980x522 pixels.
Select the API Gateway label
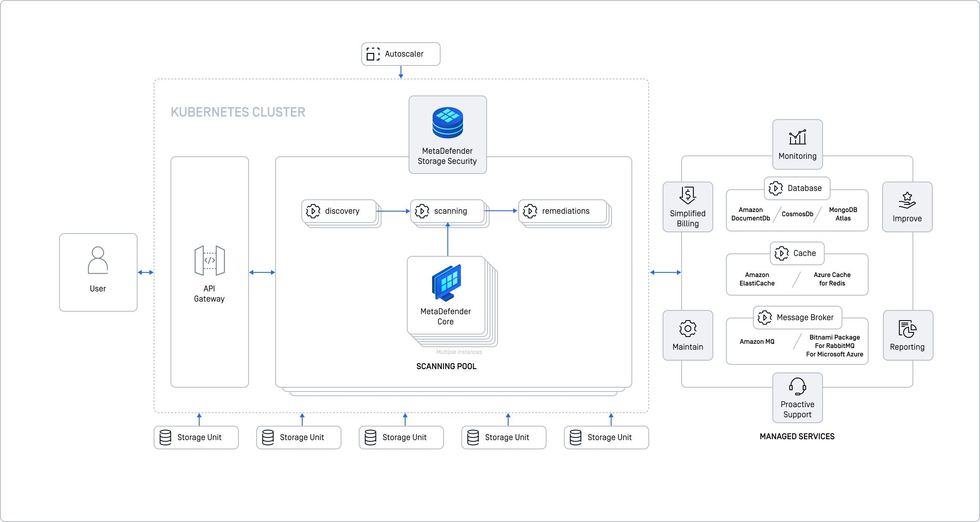(x=209, y=294)
